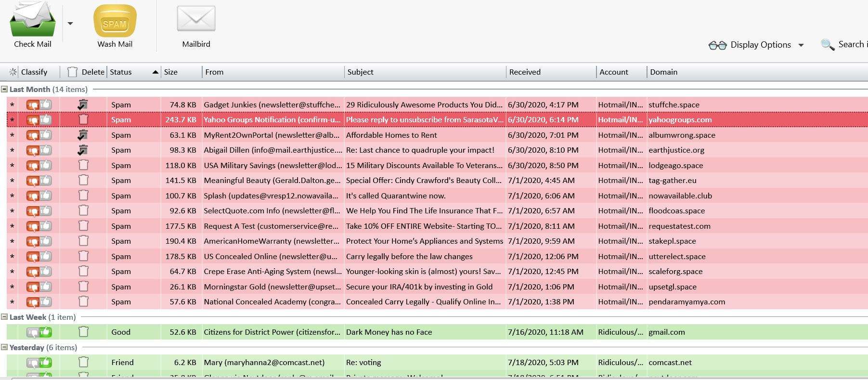868x380 pixels.
Task: Click received time '7/16/2020, 11:18 AM'
Action: [x=545, y=332]
